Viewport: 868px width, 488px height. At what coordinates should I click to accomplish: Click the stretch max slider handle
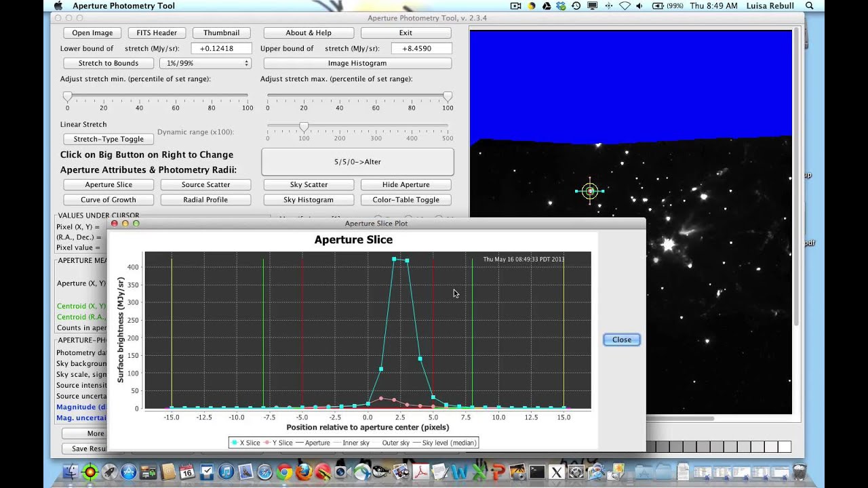coord(448,97)
